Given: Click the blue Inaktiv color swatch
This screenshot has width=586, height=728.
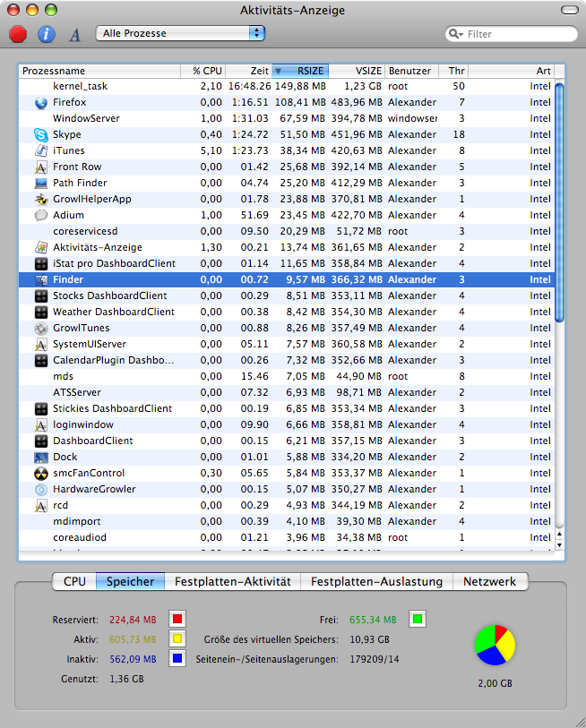Looking at the screenshot, I should coord(177,658).
